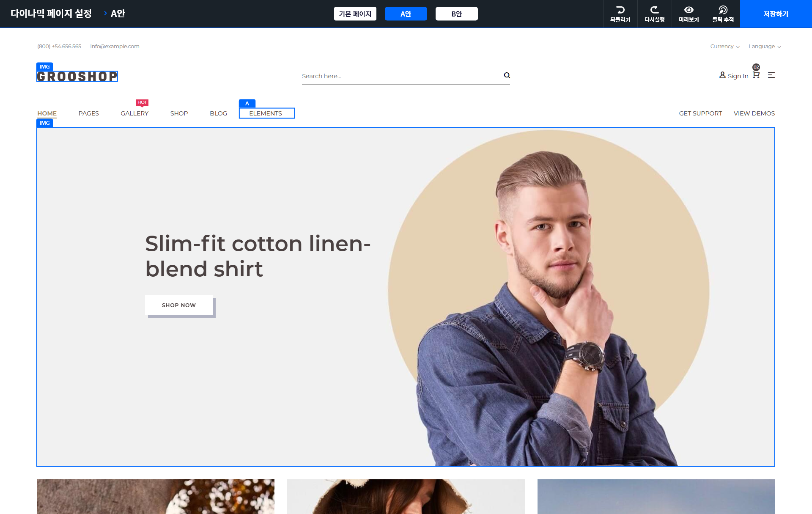Screen dimensions: 812x514
Task: Select the A tag above ELEMENTS
Action: (x=247, y=104)
